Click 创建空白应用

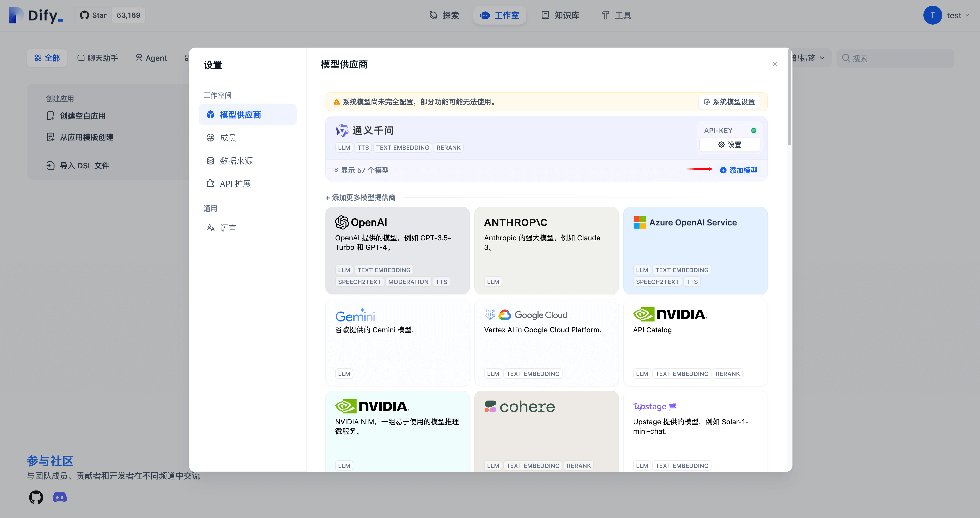(x=76, y=116)
